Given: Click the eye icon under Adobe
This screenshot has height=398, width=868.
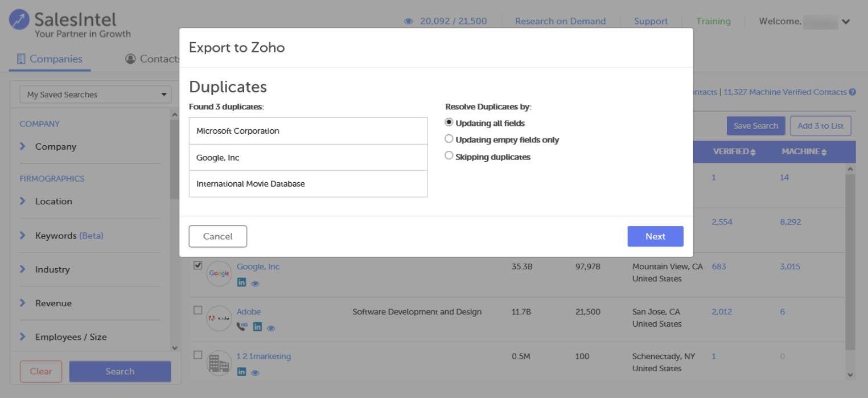Looking at the screenshot, I should tap(271, 328).
